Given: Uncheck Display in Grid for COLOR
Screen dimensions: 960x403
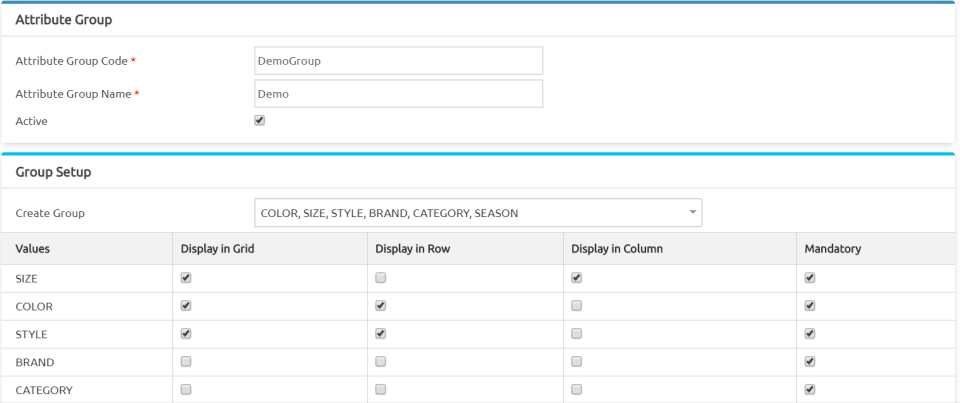Looking at the screenshot, I should point(186,306).
